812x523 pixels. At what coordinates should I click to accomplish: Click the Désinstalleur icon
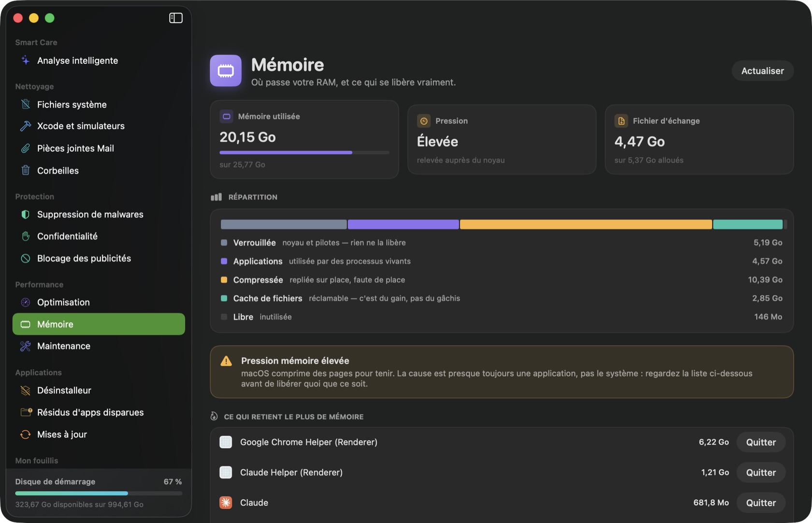point(26,390)
